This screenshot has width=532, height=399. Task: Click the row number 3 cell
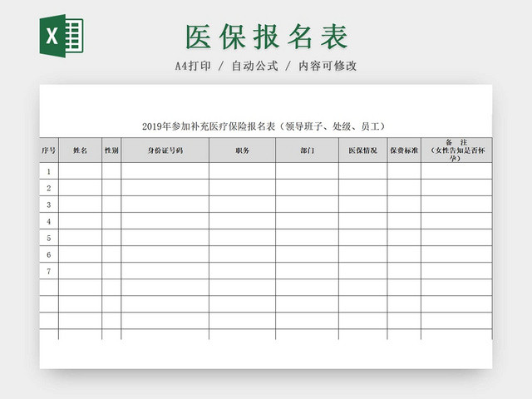49,204
